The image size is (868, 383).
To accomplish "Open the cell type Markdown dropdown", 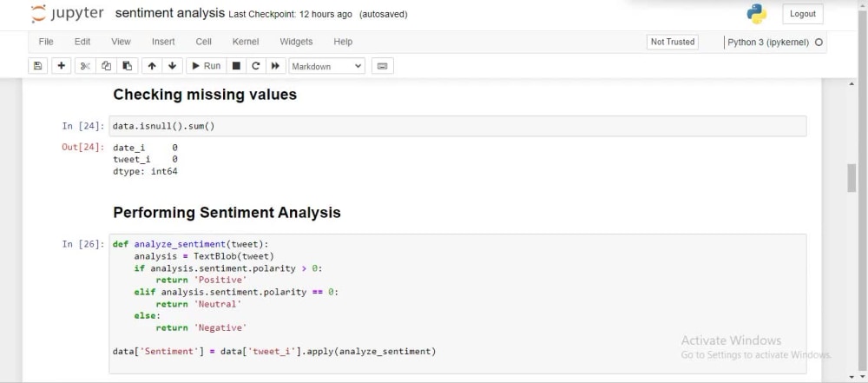I will (326, 66).
